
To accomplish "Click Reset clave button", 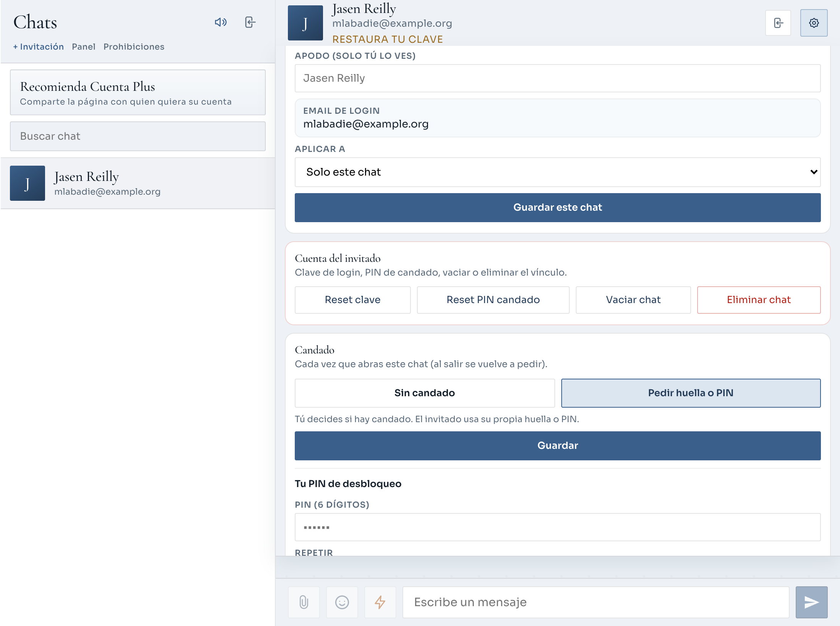I will click(x=352, y=300).
